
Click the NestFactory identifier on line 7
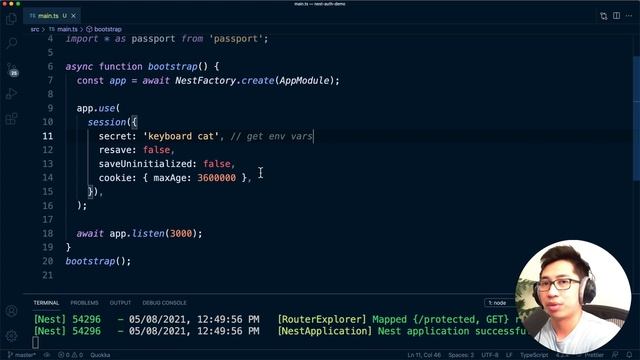pyautogui.click(x=205, y=80)
